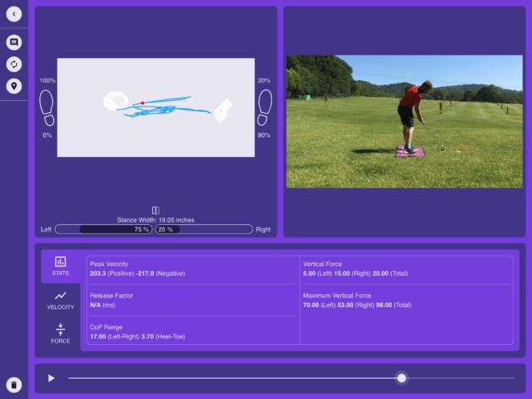Click the -217.0 (Negative) velocity value
The image size is (532, 399).
click(160, 273)
